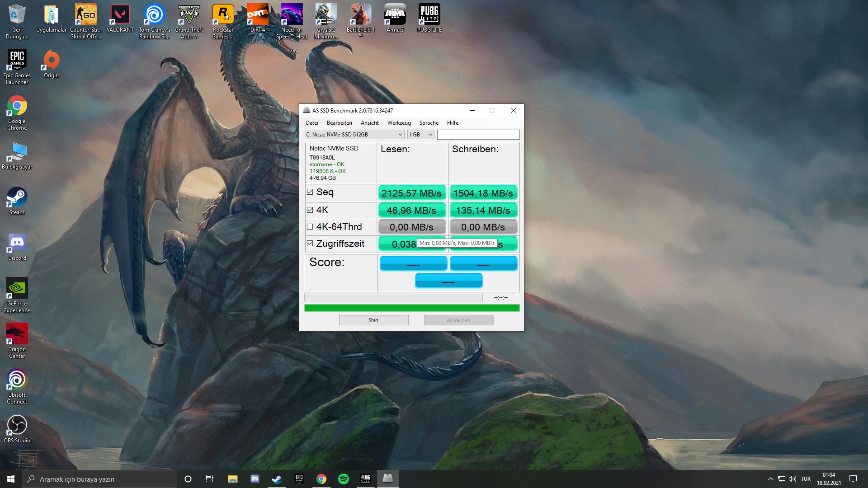Open Rockstar Games Launcher shortcut

coord(223,21)
